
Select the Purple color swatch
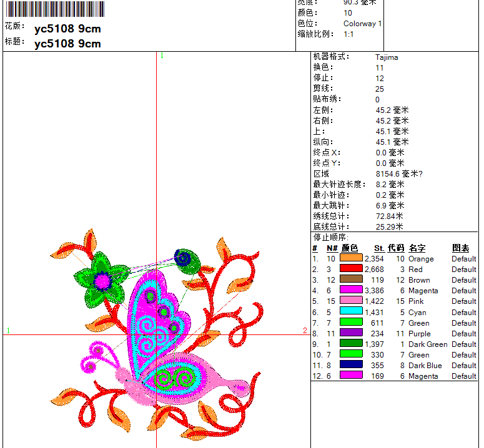click(351, 333)
